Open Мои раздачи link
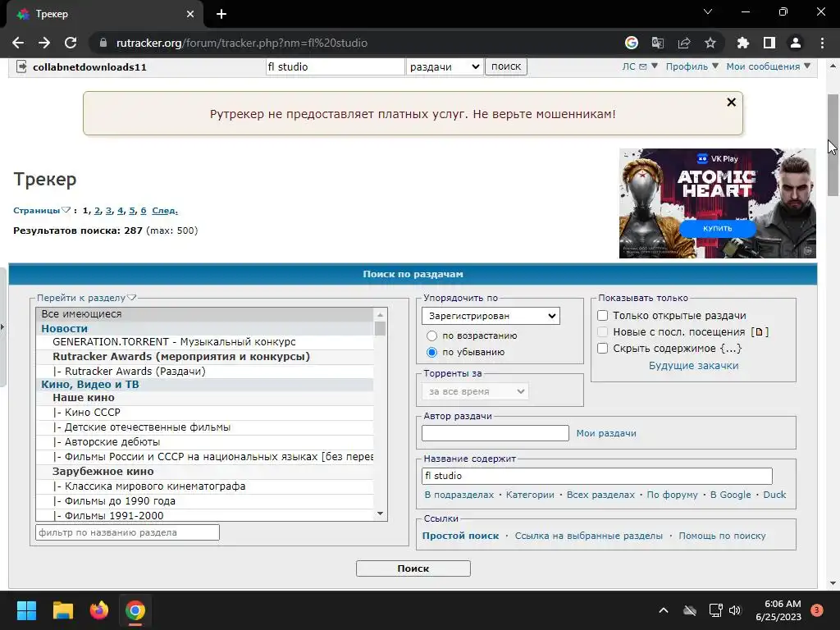The height and width of the screenshot is (630, 840). pyautogui.click(x=606, y=433)
